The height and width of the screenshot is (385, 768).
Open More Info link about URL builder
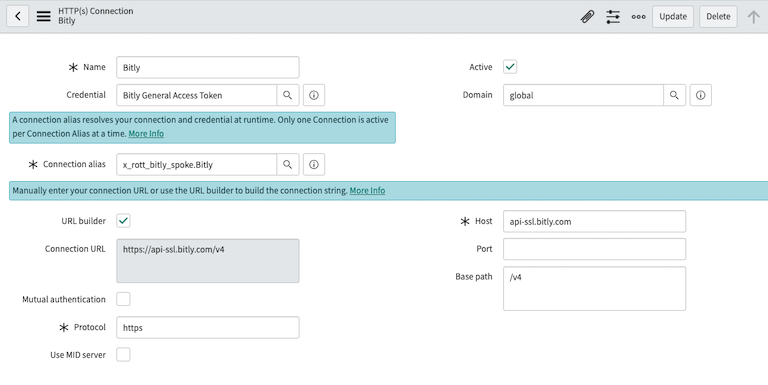click(x=367, y=191)
